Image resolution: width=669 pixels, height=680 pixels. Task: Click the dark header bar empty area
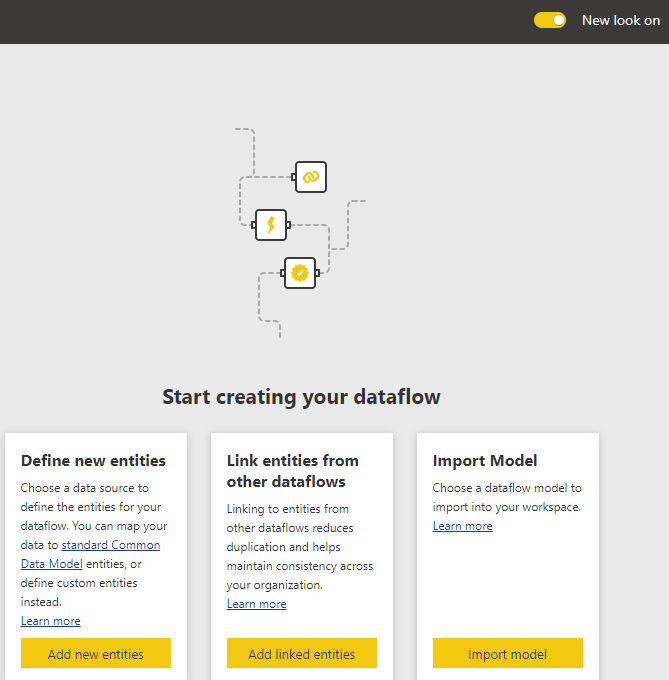tap(260, 22)
